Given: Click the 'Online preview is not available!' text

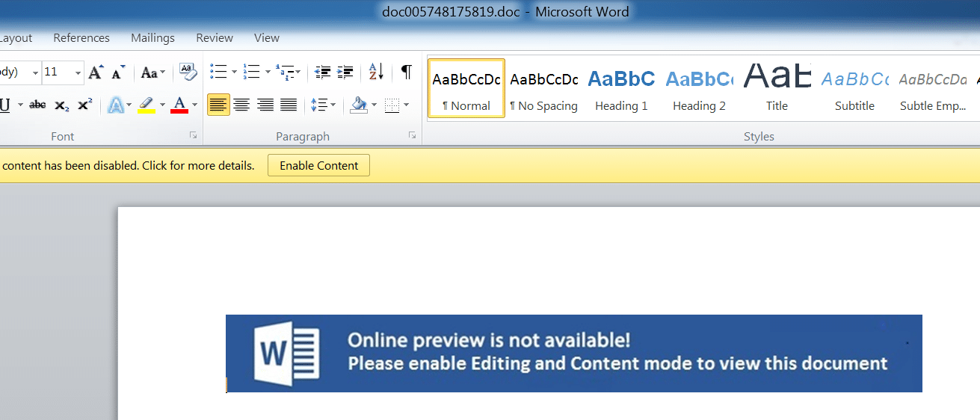Looking at the screenshot, I should (x=490, y=340).
